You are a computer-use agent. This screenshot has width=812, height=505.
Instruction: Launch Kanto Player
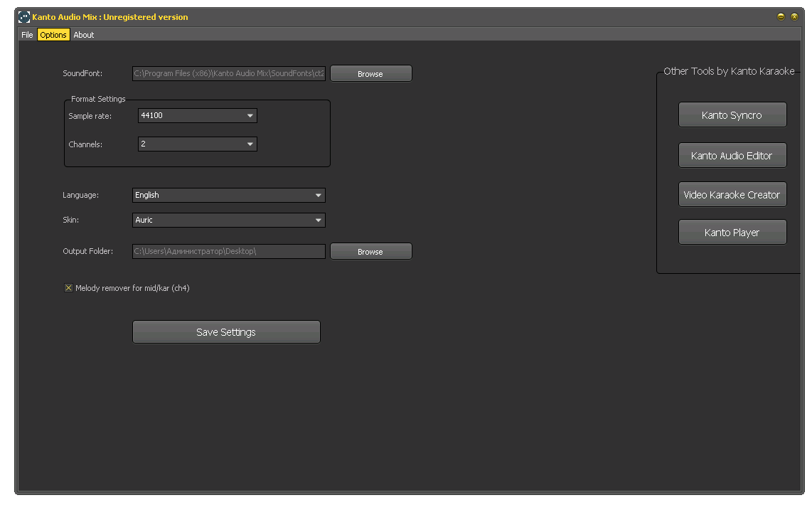tap(732, 233)
